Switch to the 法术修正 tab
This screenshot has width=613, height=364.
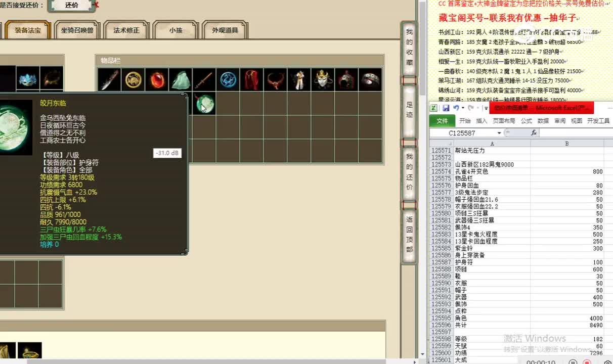point(126,30)
